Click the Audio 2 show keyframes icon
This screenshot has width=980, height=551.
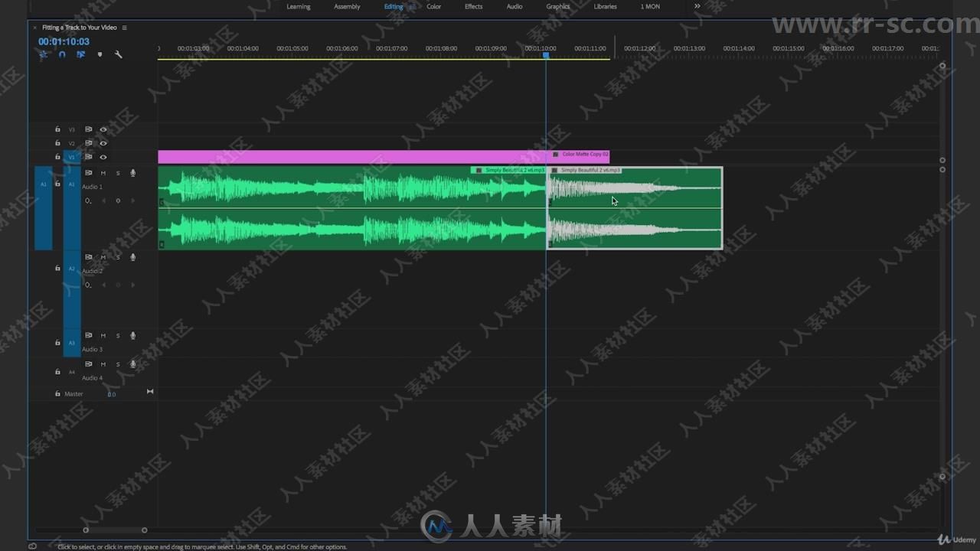(x=88, y=285)
